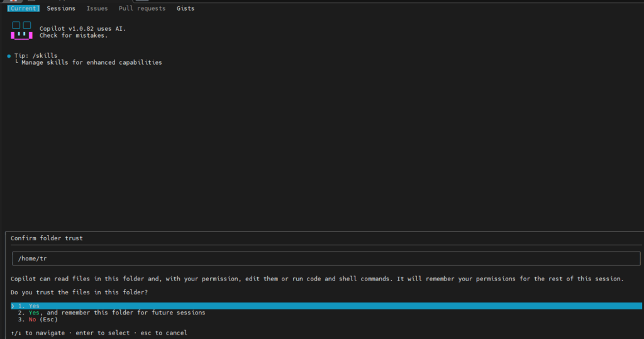644x339 pixels.
Task: Open the Issues tab
Action: click(97, 8)
